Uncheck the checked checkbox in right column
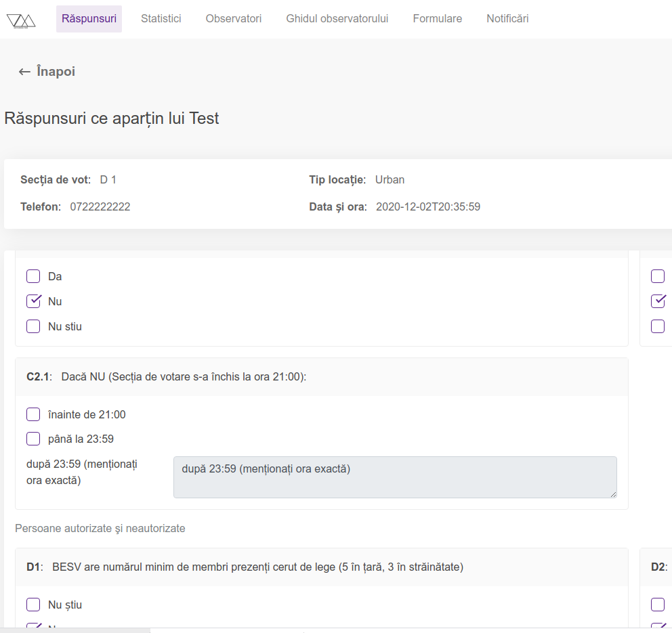Screen dimensions: 672x633 (x=657, y=301)
